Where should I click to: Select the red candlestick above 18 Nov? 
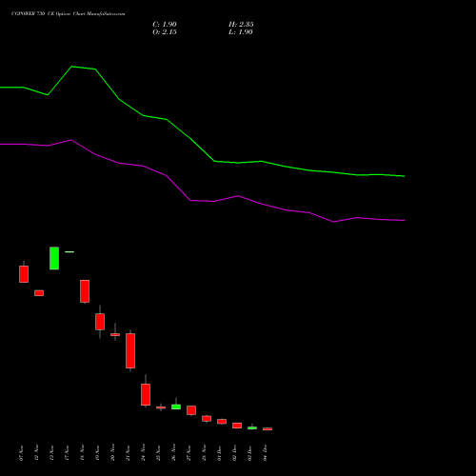85,291
